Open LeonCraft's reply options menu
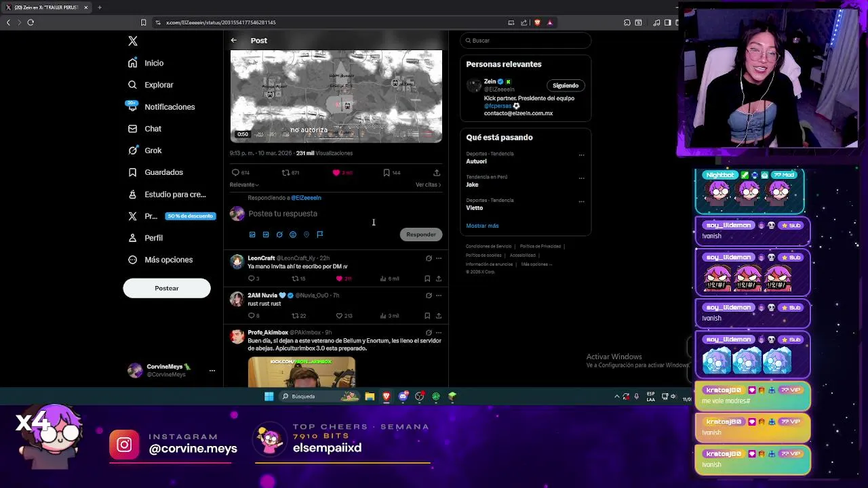Screen dimensions: 868x488 pos(439,258)
